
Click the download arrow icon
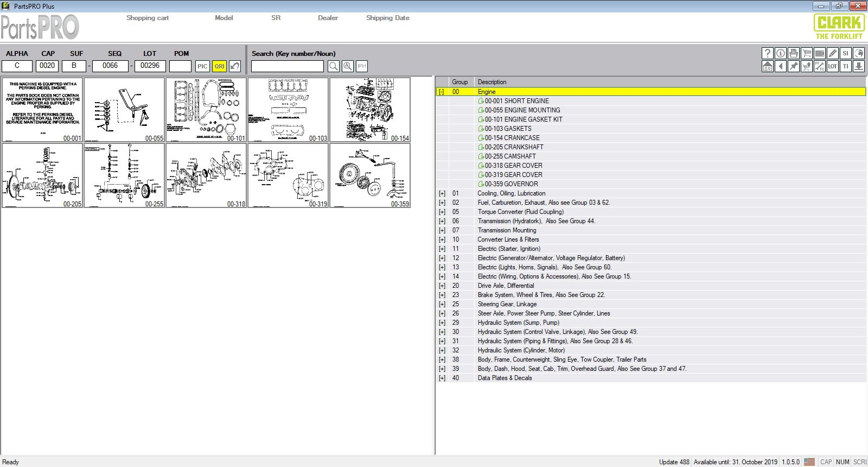coord(859,66)
